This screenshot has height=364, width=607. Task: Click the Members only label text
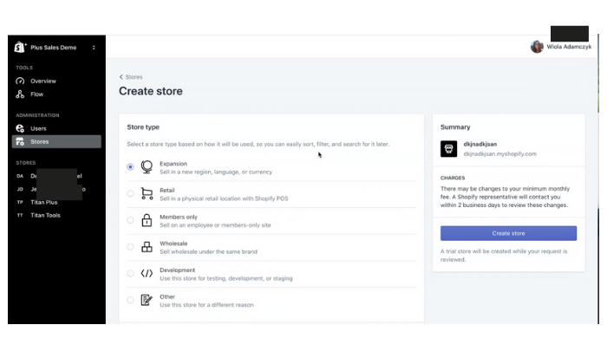[179, 217]
